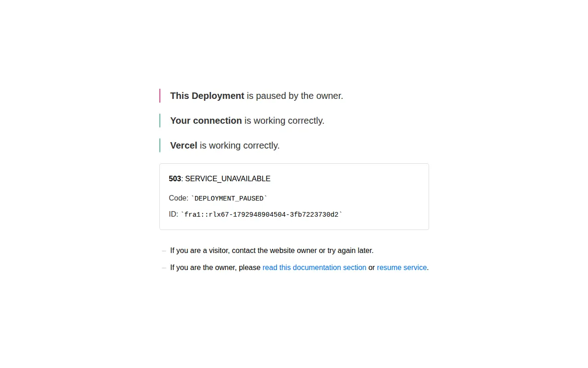Image resolution: width=588 pixels, height=368 pixels.
Task: Click the dash bullet before visitor message
Action: pyautogui.click(x=164, y=251)
